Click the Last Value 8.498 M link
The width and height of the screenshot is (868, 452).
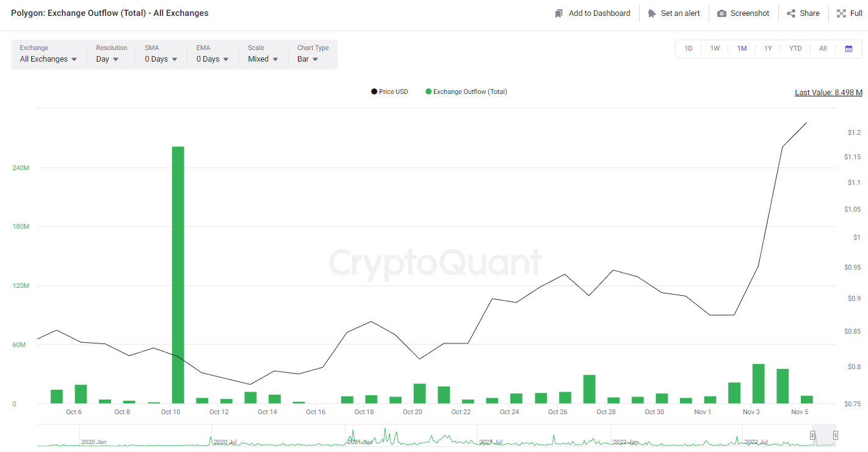tap(828, 93)
